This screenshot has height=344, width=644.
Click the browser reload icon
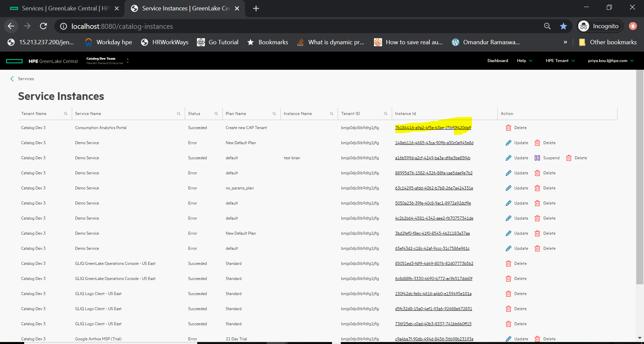pos(43,26)
